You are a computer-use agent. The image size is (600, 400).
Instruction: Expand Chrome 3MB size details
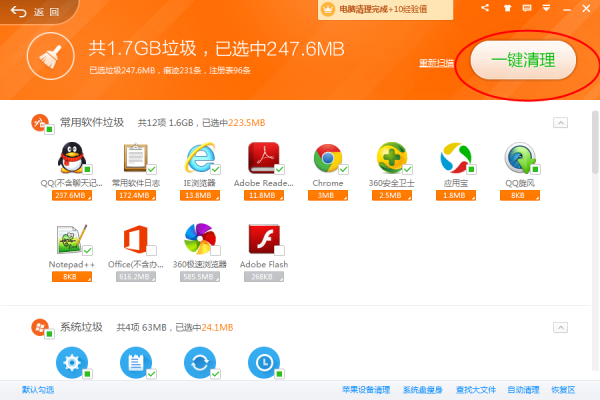pos(328,196)
